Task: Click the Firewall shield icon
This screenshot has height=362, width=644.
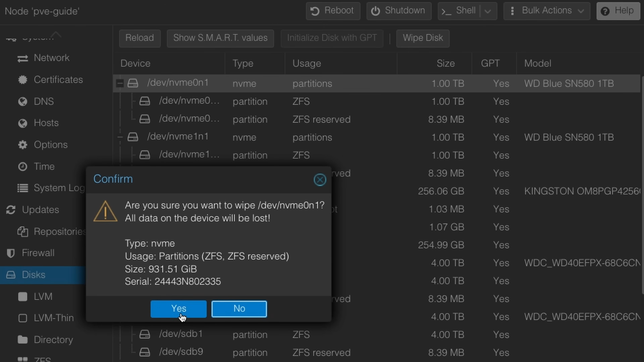Action: [x=11, y=253]
